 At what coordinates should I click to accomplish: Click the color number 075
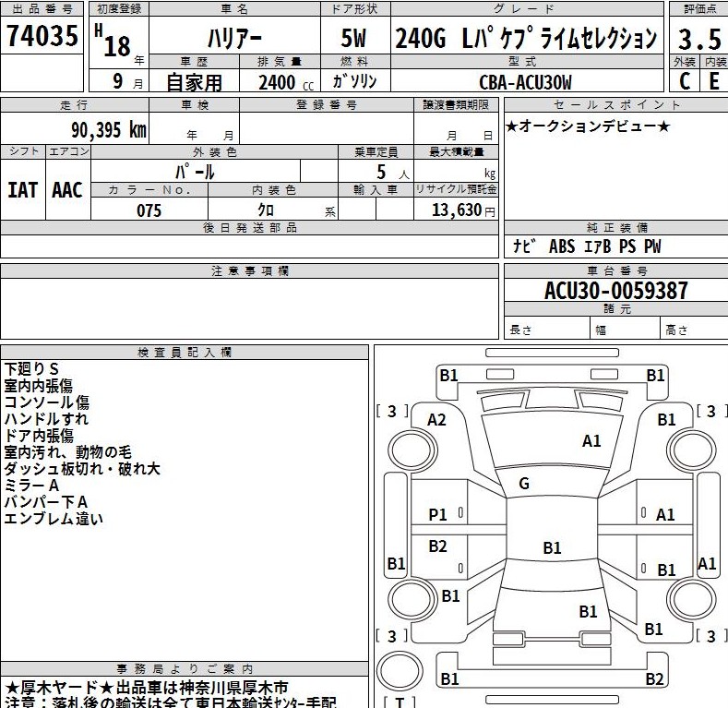point(149,210)
